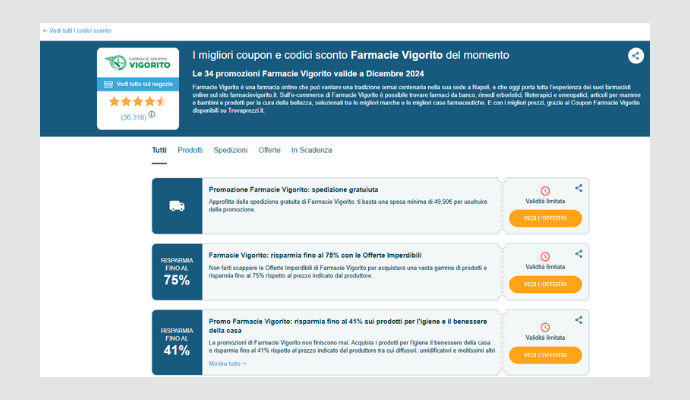Switch to the Spedizioni tab
The width and height of the screenshot is (690, 400).
click(x=231, y=150)
